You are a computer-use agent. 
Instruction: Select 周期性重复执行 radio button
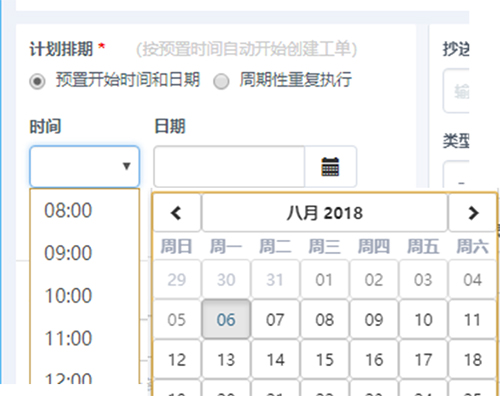(221, 81)
